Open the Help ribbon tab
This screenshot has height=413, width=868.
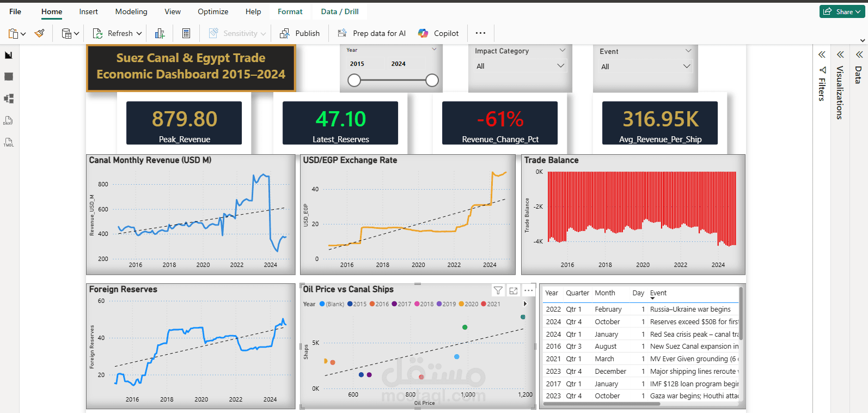[x=253, y=11]
